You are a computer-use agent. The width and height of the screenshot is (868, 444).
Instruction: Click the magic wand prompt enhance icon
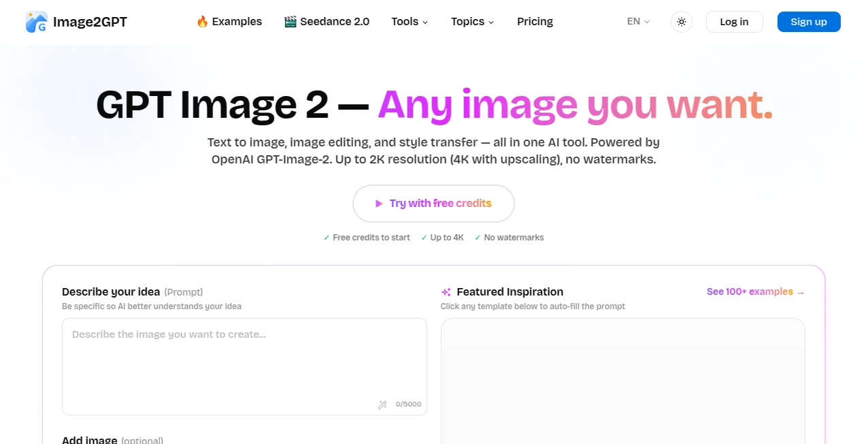[382, 405]
